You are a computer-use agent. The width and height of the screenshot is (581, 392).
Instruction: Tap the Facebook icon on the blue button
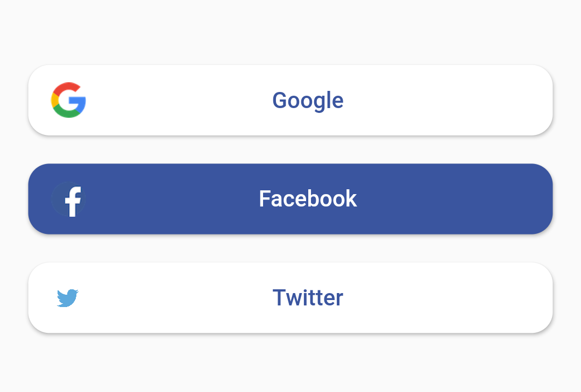pos(69,199)
